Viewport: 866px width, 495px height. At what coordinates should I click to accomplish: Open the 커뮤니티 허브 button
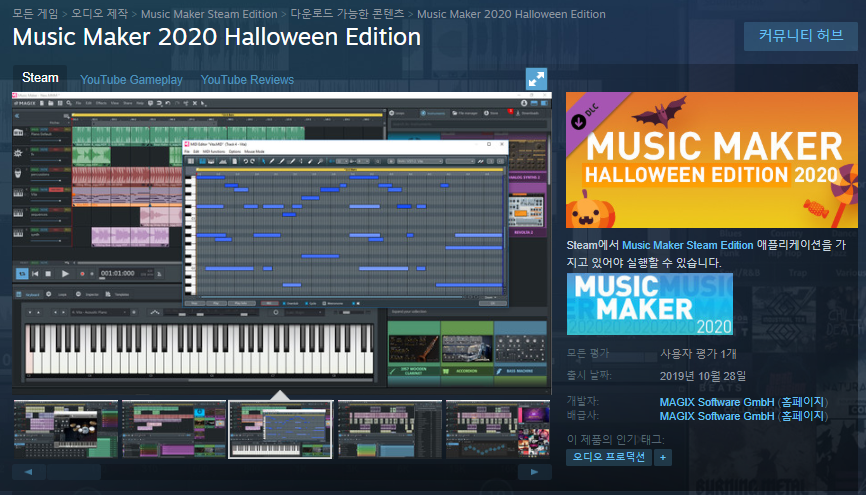[800, 36]
